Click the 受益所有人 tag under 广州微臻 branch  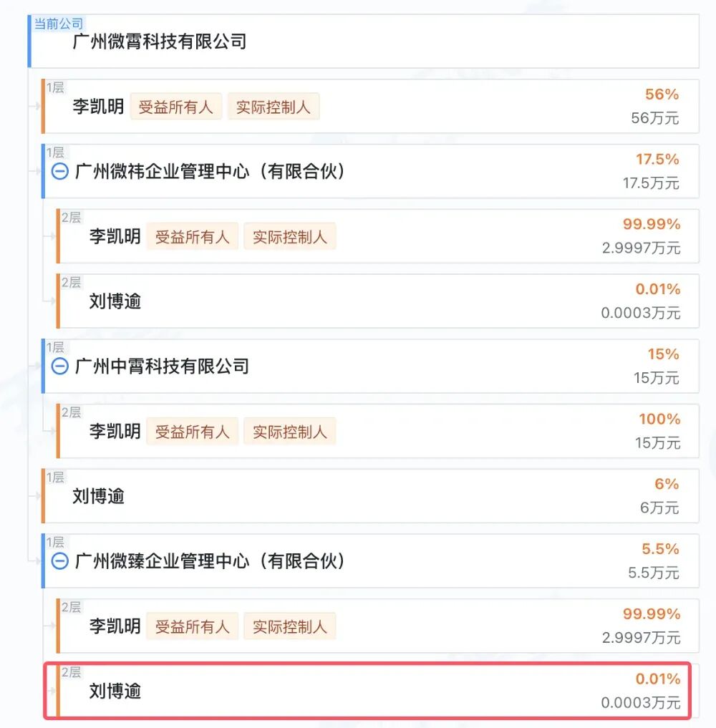192,626
